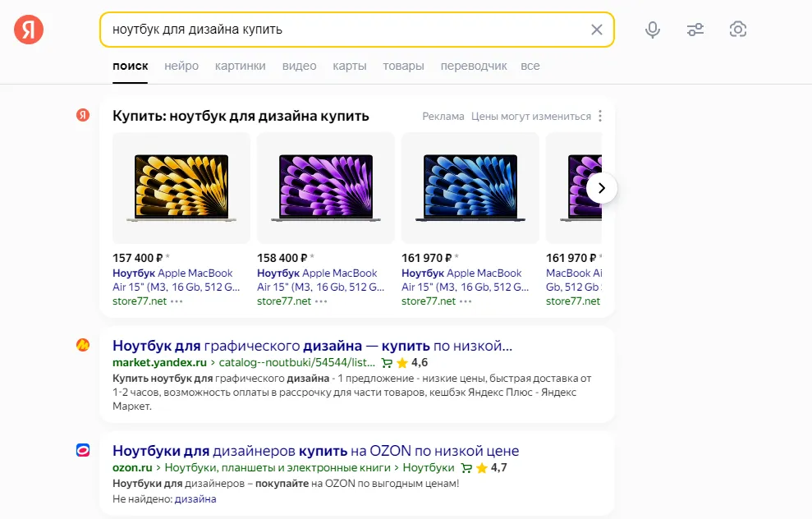Viewport: 812px width, 519px height.
Task: Search by image with camera icon
Action: pos(738,30)
